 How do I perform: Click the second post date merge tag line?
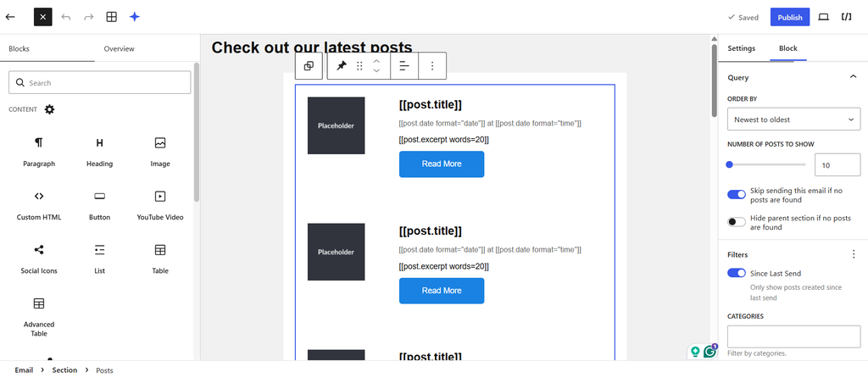490,250
